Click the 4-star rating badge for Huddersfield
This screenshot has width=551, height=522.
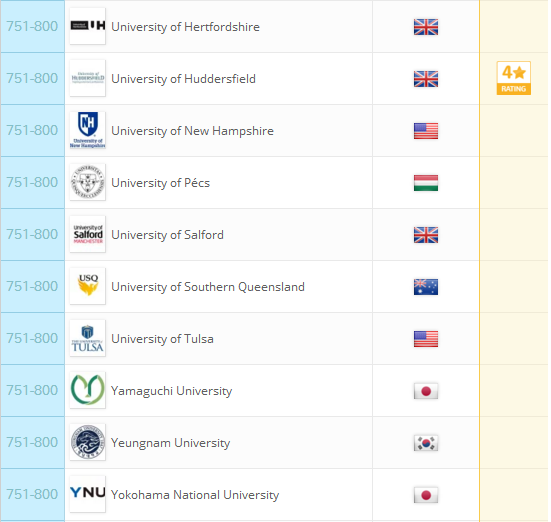[x=513, y=78]
